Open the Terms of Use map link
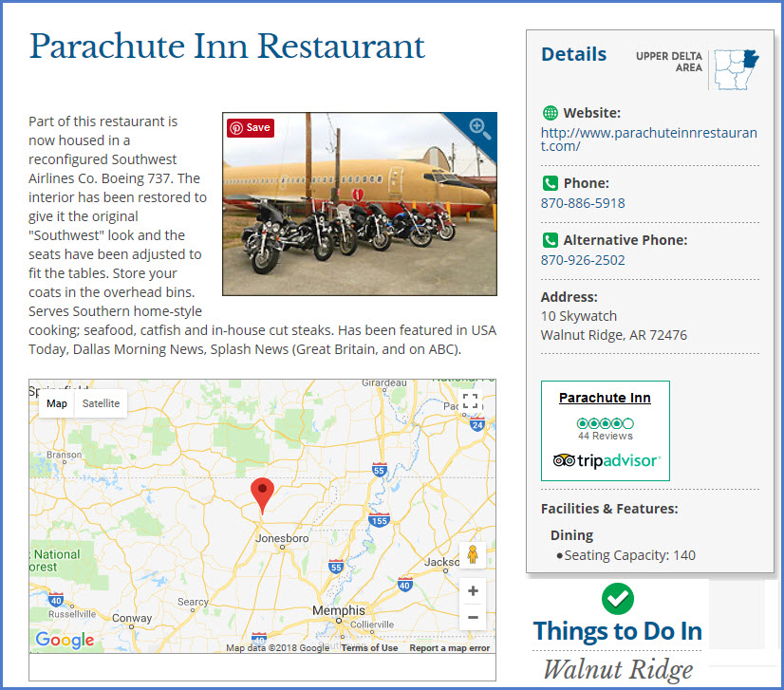The image size is (784, 690). [369, 647]
